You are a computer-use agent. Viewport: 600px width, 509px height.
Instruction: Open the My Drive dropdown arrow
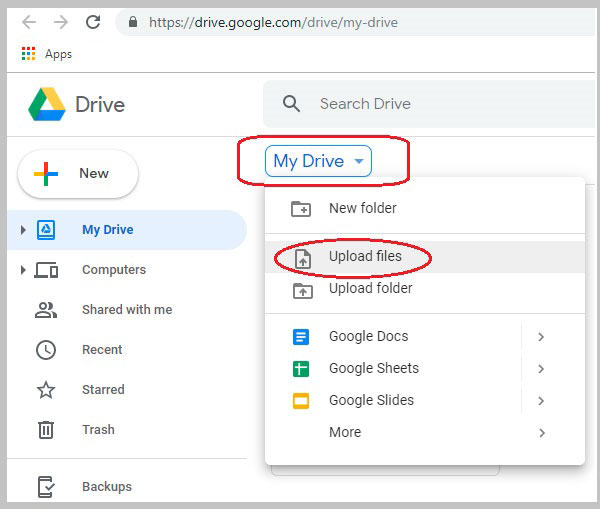359,161
